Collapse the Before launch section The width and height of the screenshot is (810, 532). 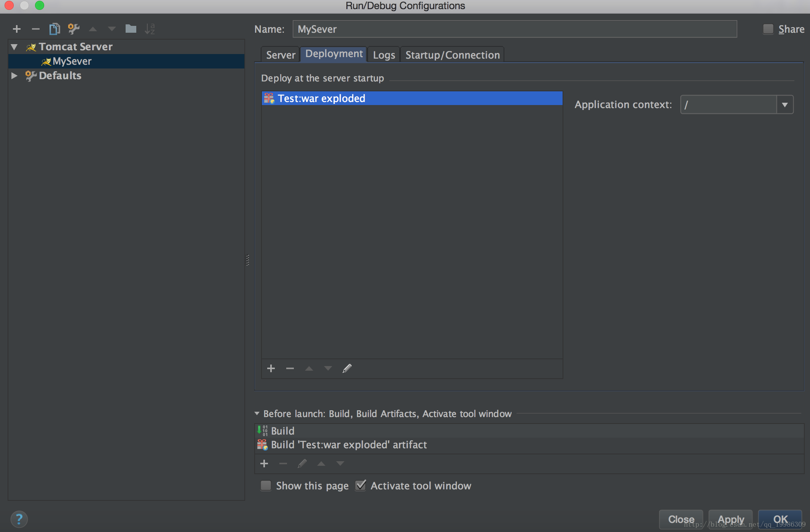[257, 414]
